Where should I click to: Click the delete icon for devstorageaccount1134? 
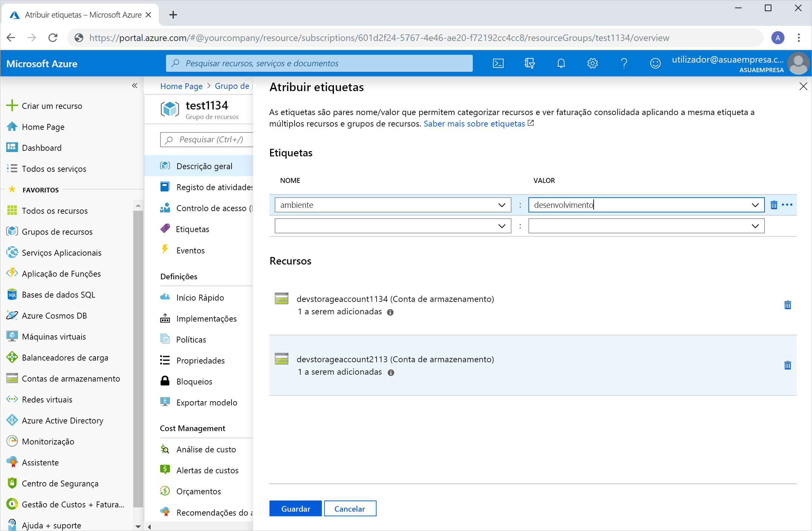click(x=788, y=305)
